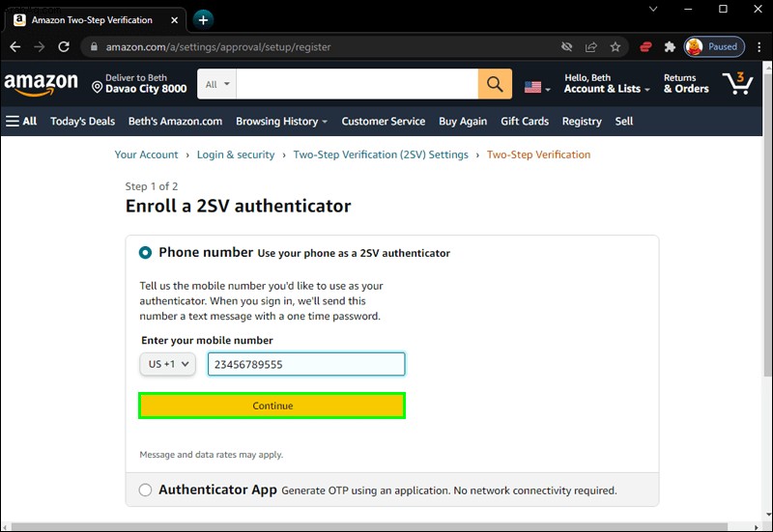Open the tab search chevron

pyautogui.click(x=653, y=9)
